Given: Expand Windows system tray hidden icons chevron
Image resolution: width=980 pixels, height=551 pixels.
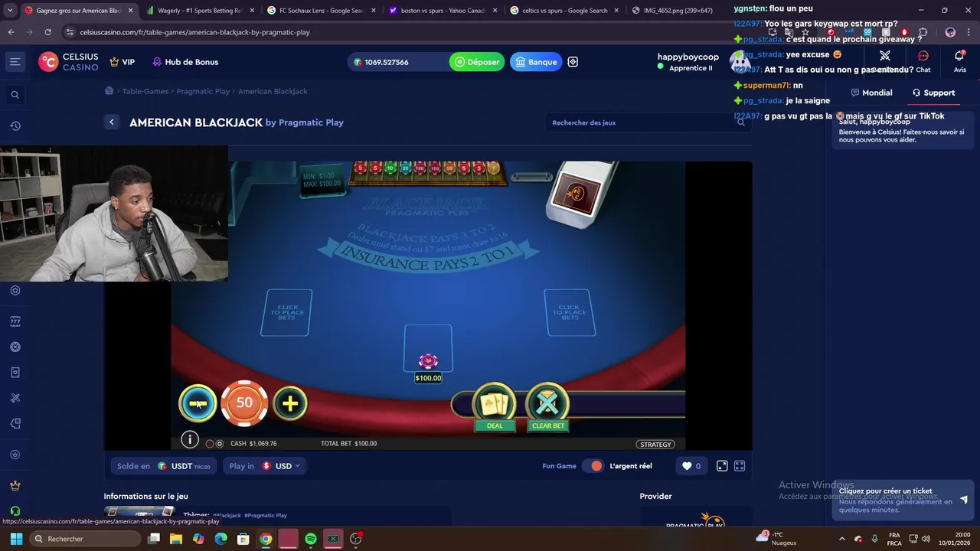Looking at the screenshot, I should pos(842,539).
